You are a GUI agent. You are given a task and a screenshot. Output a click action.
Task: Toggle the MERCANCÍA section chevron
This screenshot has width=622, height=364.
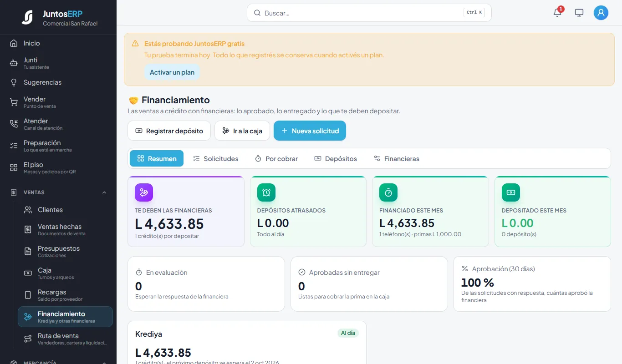104,362
